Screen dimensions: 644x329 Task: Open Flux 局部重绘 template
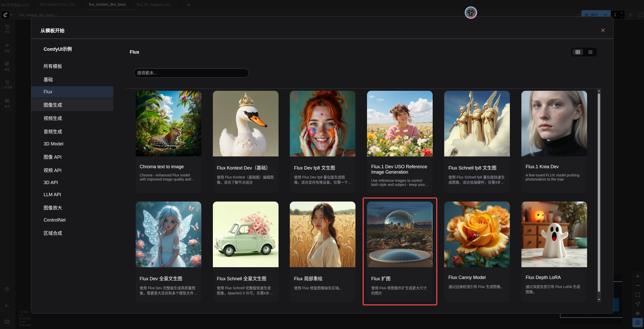(322, 252)
